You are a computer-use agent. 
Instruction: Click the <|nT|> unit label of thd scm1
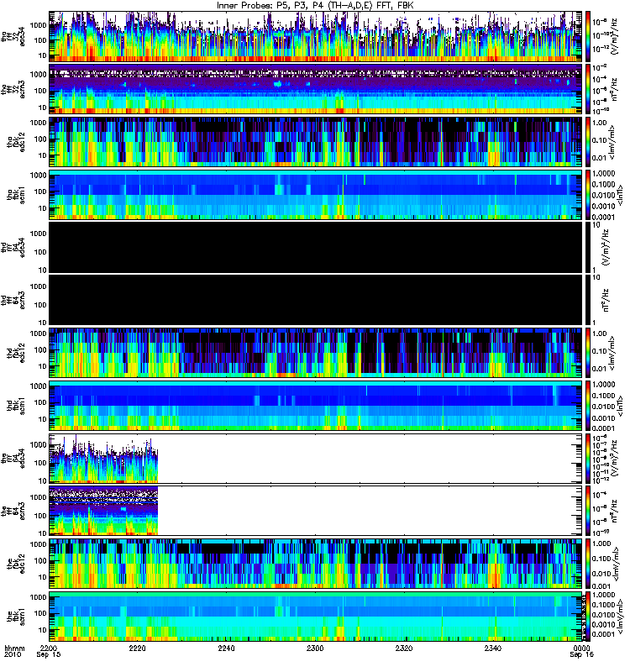point(620,406)
